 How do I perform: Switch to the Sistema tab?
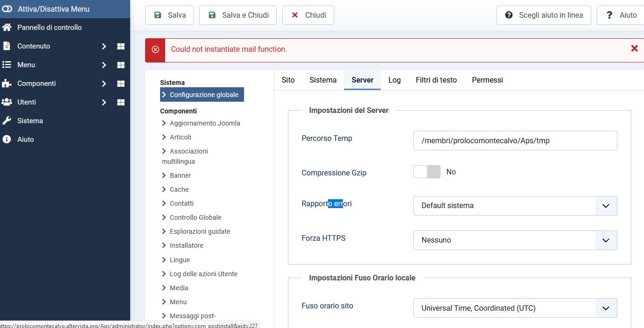[x=323, y=80]
